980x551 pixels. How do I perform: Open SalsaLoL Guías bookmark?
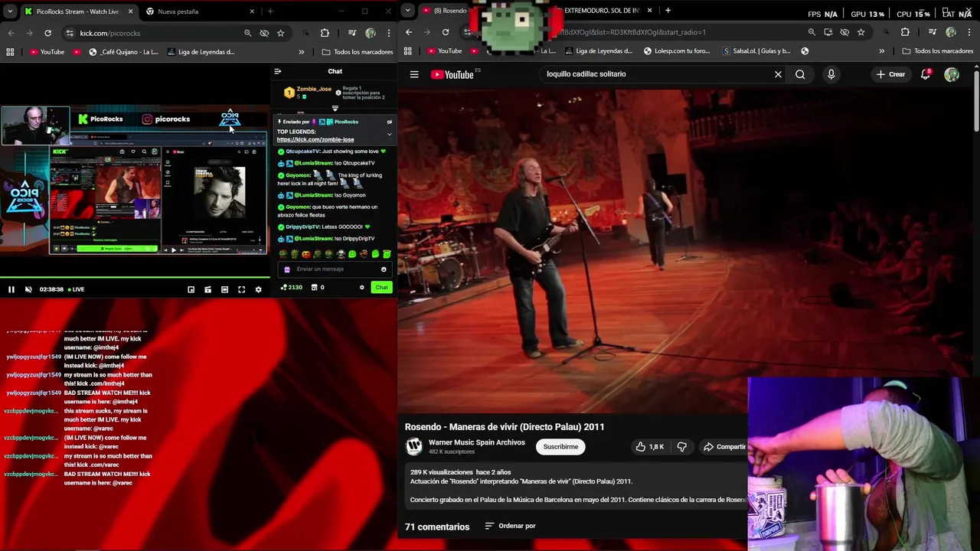tap(756, 51)
